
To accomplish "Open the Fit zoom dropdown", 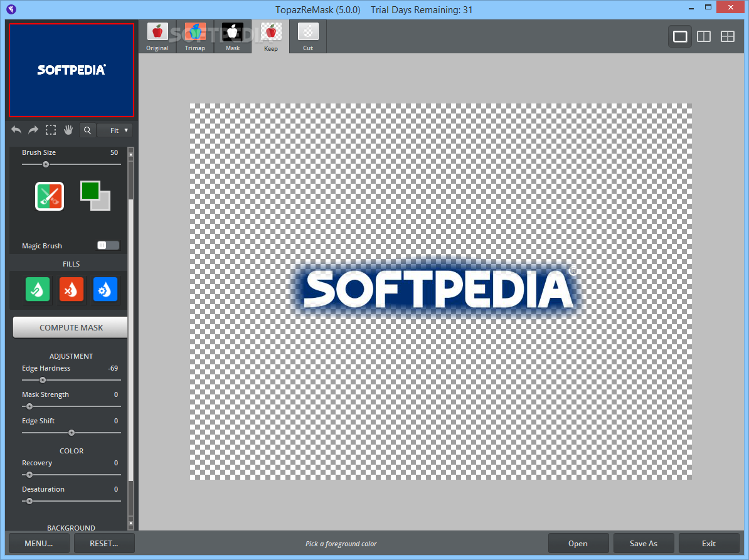I will (x=115, y=130).
